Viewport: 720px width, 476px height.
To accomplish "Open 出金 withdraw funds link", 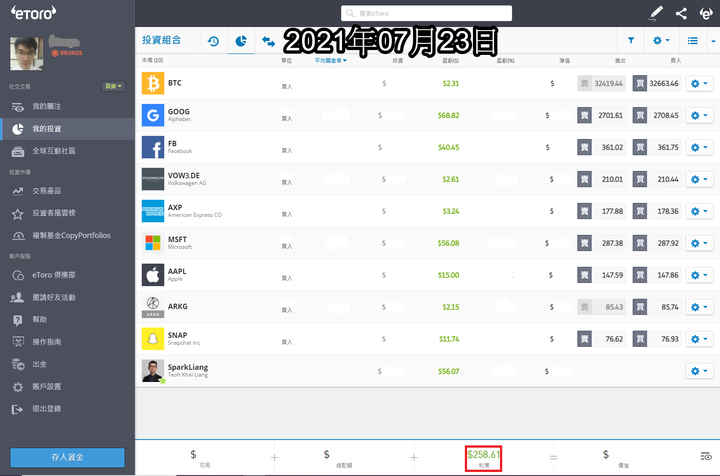I will tap(39, 364).
